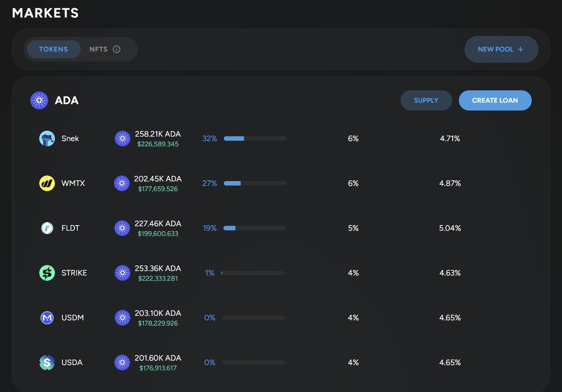Switch to the Tokens tab
The height and width of the screenshot is (392, 562).
[53, 49]
